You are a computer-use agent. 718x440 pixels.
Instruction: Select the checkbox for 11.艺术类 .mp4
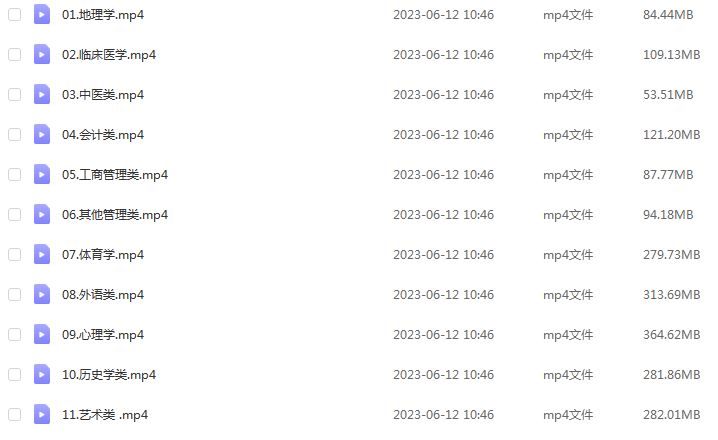[x=15, y=414]
